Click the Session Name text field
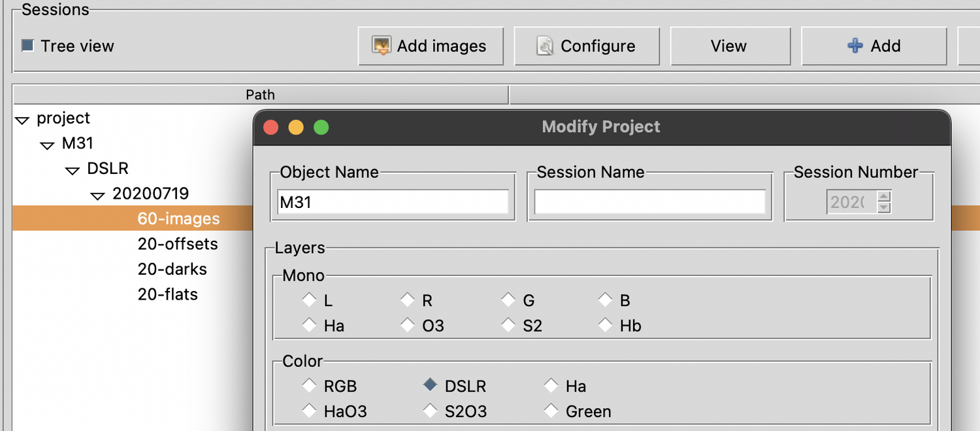The height and width of the screenshot is (431, 980). [649, 202]
